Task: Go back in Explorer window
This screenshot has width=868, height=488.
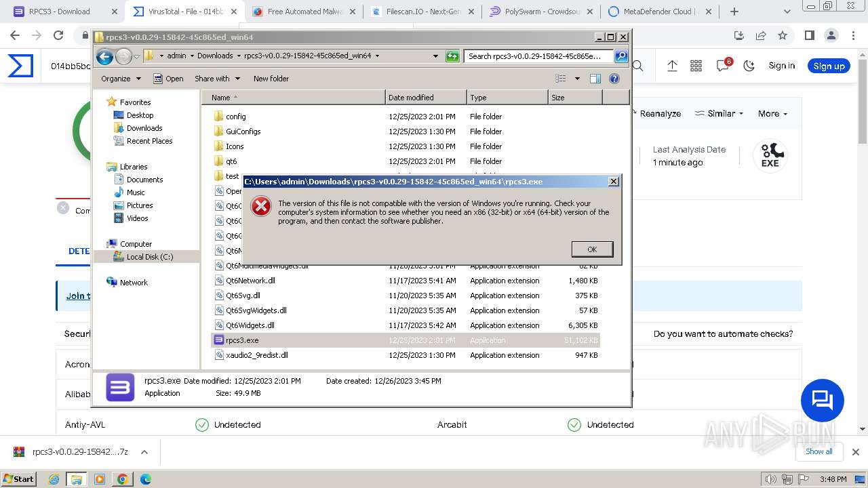Action: (x=104, y=56)
